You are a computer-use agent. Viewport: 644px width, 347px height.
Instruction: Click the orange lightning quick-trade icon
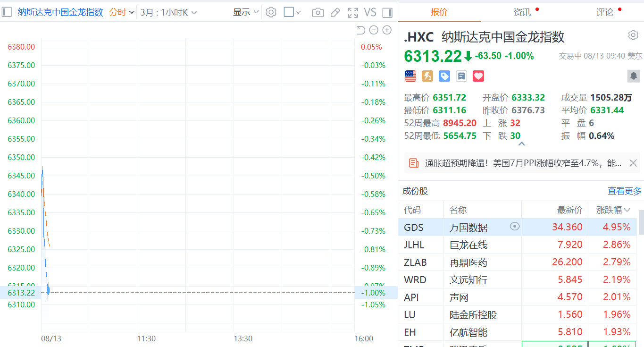tap(427, 76)
